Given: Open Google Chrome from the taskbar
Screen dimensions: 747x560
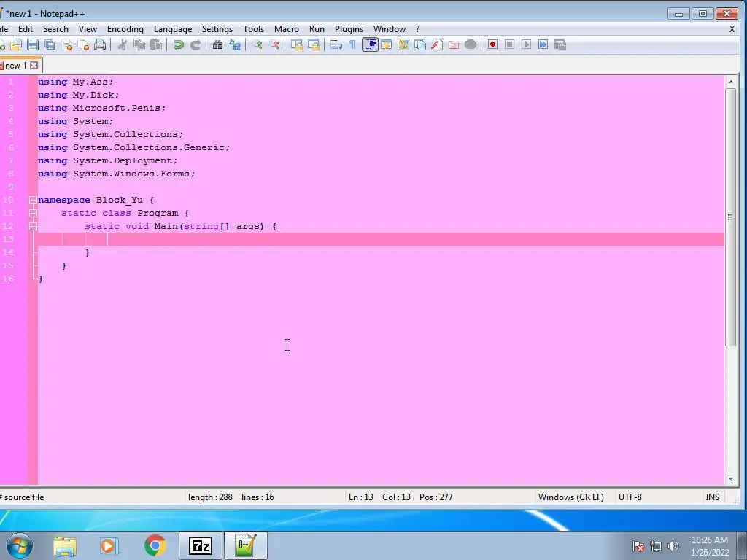Looking at the screenshot, I should [155, 545].
